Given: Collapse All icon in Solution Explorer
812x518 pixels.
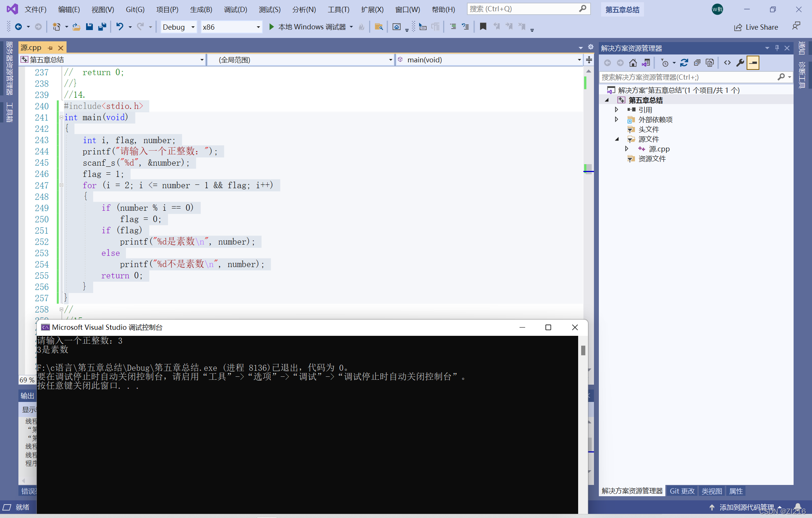Looking at the screenshot, I should click(x=697, y=63).
